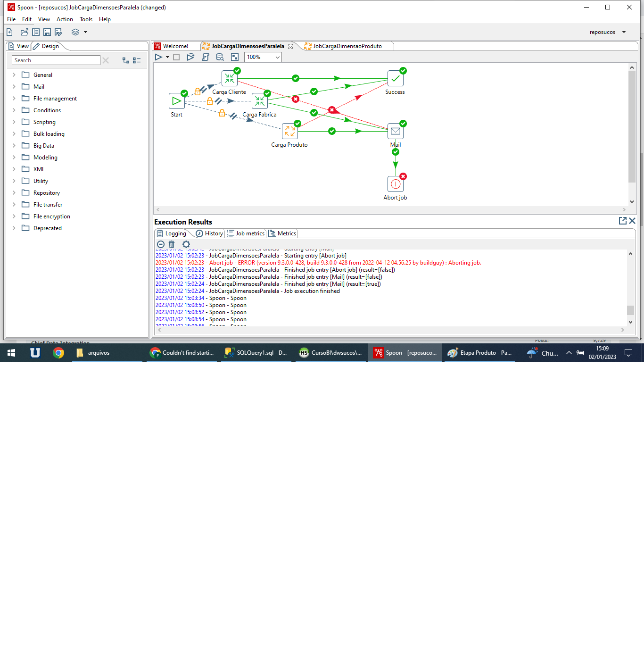This screenshot has height=649, width=644.
Task: Expand the Bulk loading folder
Action: click(14, 134)
